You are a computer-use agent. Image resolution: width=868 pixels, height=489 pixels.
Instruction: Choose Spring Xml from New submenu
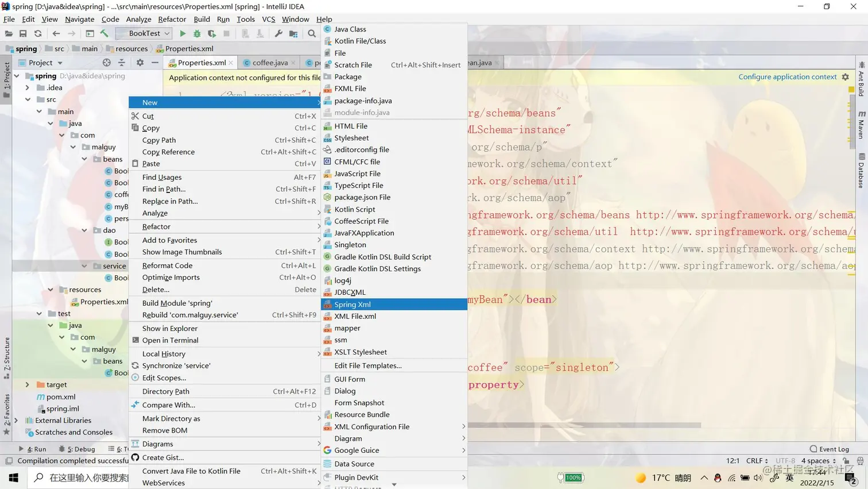(x=394, y=305)
